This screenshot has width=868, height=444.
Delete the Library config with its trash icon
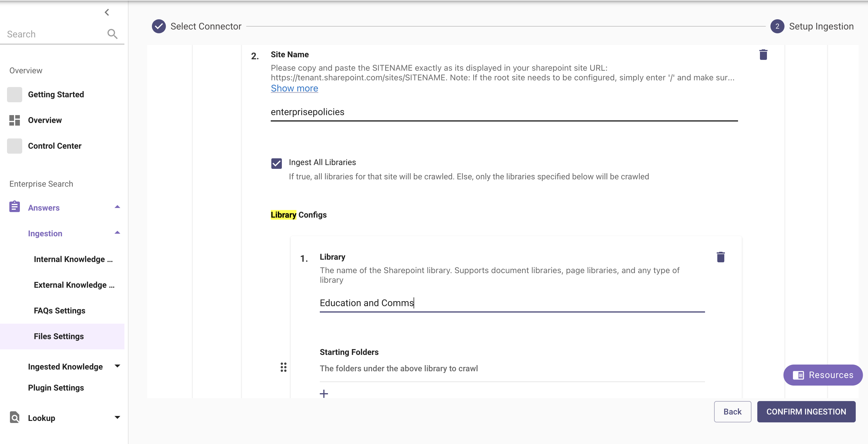tap(721, 257)
